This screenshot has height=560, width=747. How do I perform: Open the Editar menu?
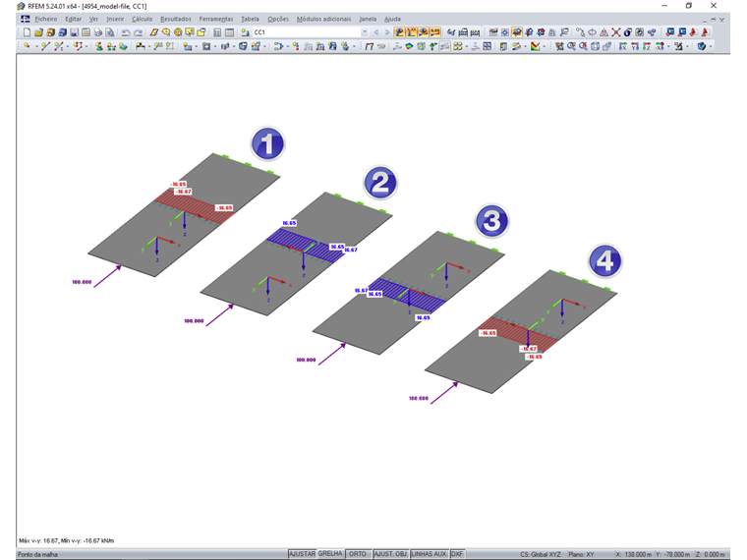(x=73, y=19)
